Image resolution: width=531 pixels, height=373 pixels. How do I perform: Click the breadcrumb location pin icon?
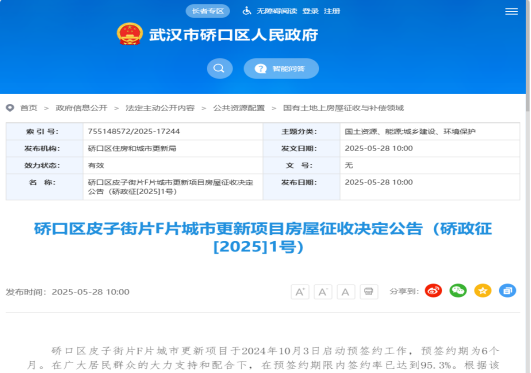[x=10, y=108]
